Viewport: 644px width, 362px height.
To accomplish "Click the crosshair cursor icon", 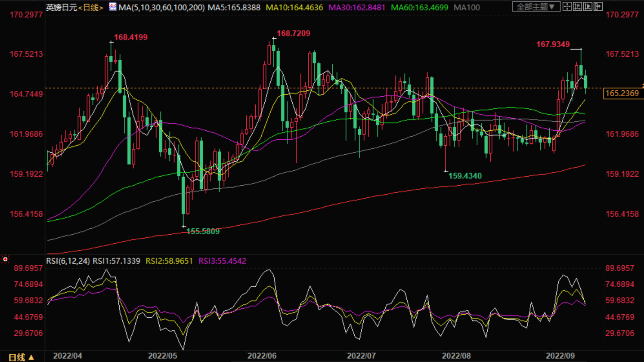I will click(567, 6).
